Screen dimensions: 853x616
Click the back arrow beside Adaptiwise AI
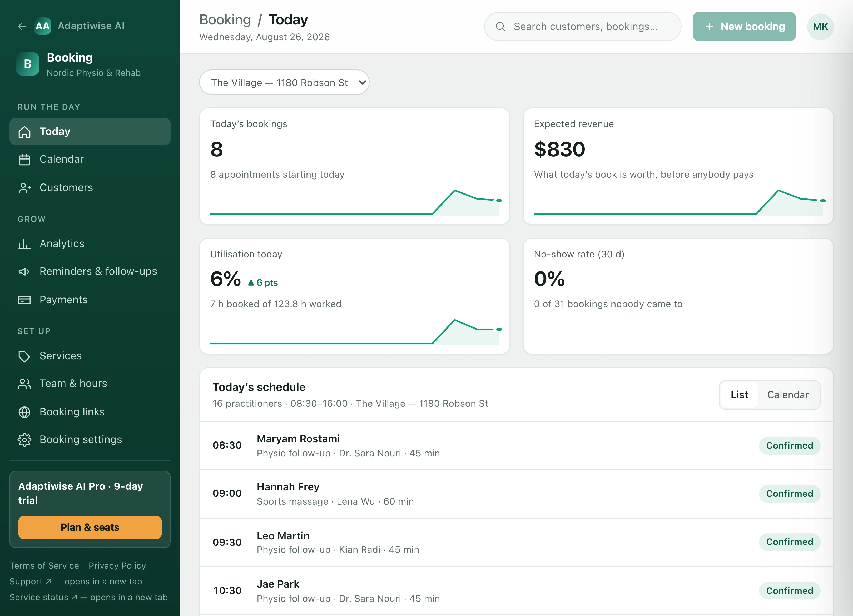coord(21,26)
